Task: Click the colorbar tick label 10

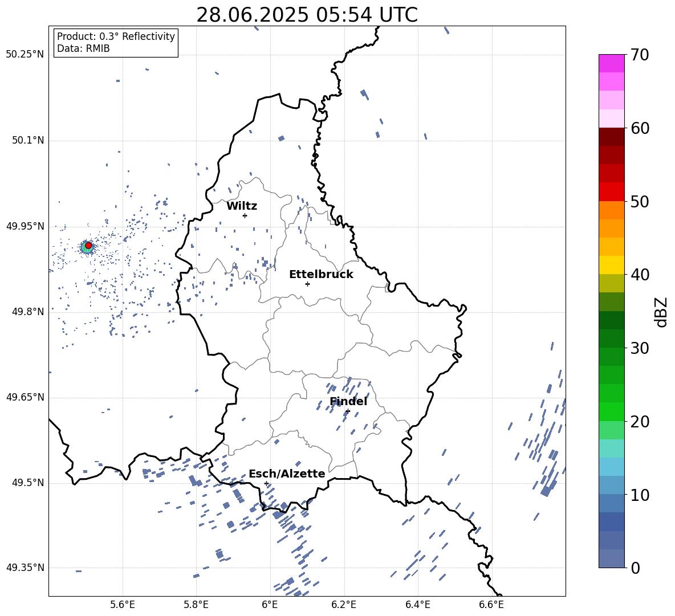Action: pos(640,495)
